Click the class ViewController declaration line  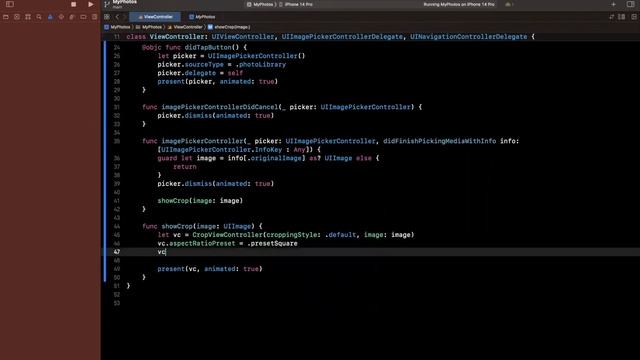click(x=331, y=37)
